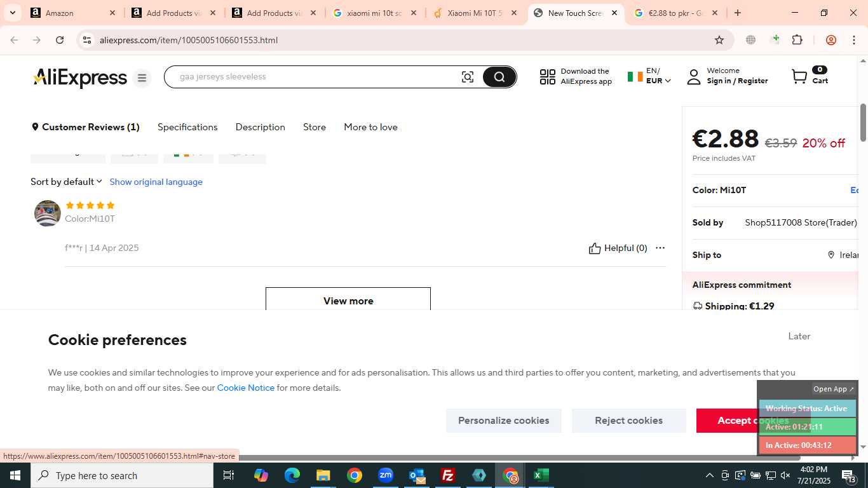
Task: Show hidden system tray icons chevron
Action: coord(710,475)
